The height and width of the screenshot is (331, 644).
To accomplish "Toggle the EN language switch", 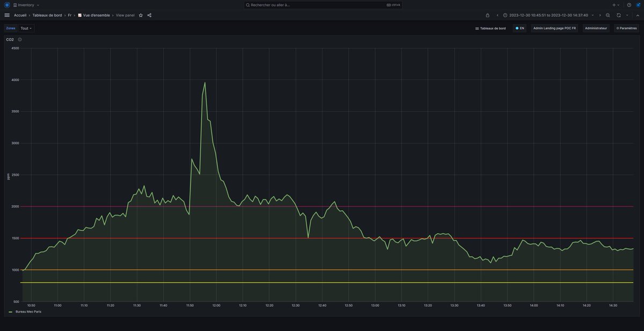I will click(518, 28).
